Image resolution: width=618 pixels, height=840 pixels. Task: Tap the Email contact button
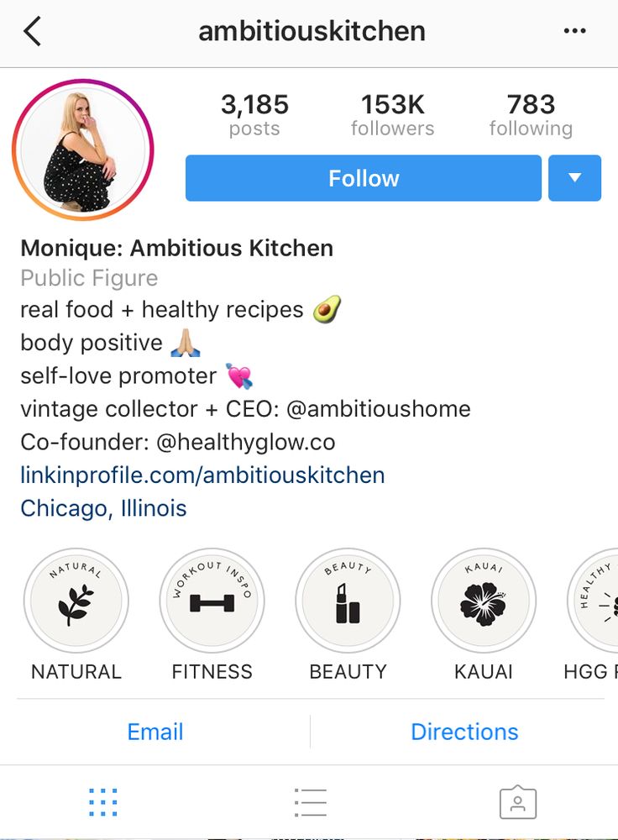pyautogui.click(x=155, y=732)
